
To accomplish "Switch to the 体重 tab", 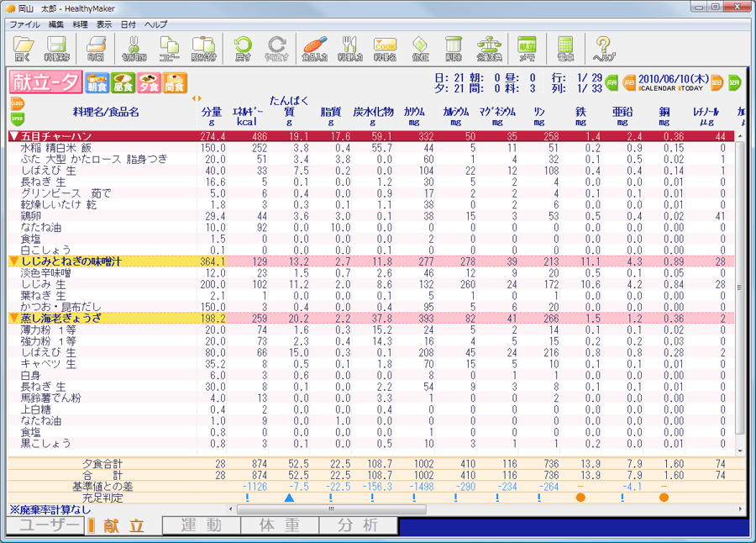I will (280, 525).
